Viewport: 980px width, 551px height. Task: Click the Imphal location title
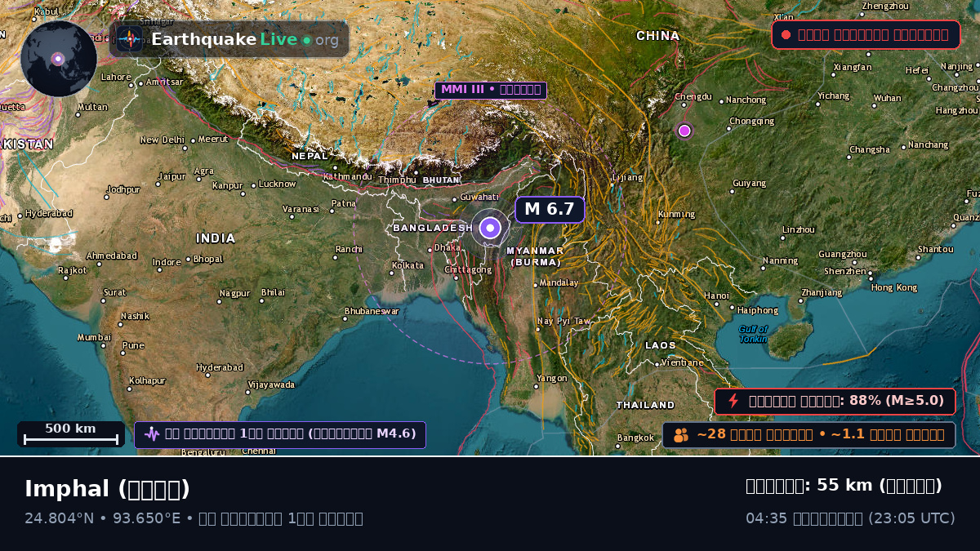coord(107,489)
